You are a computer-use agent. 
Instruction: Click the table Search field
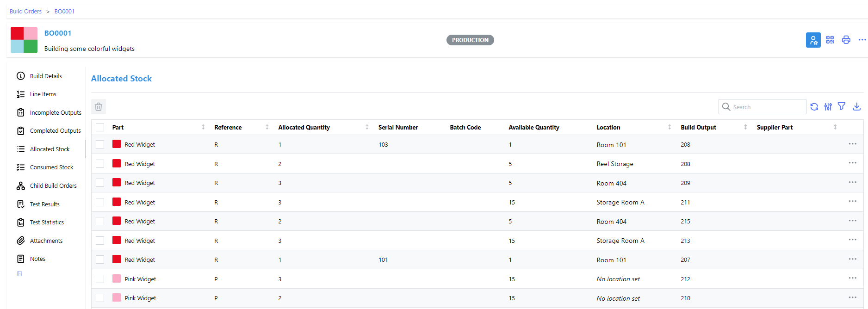[x=763, y=107]
